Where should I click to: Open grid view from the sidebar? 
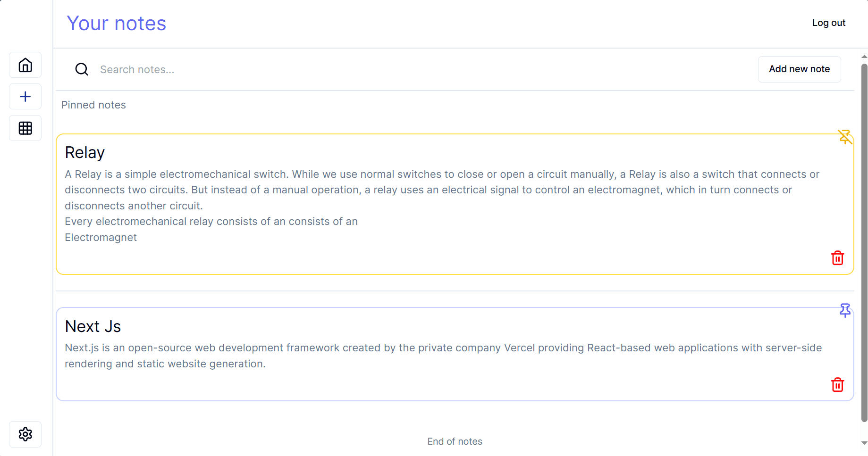coord(25,128)
